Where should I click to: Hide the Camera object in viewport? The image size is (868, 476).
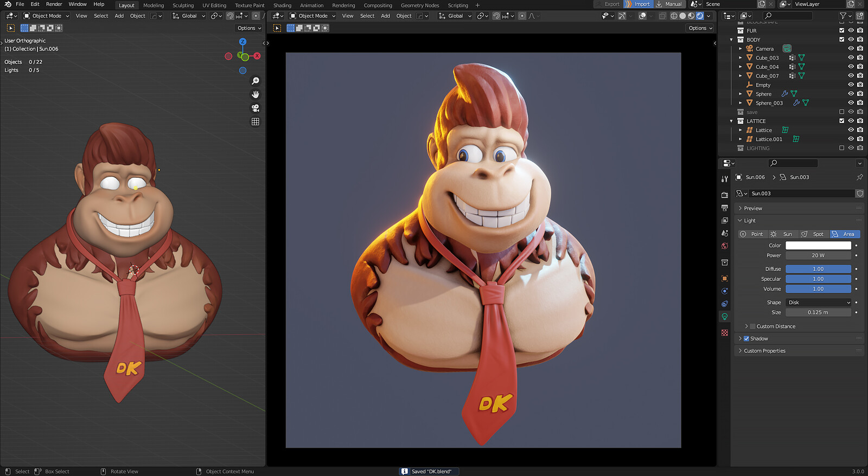click(x=851, y=49)
